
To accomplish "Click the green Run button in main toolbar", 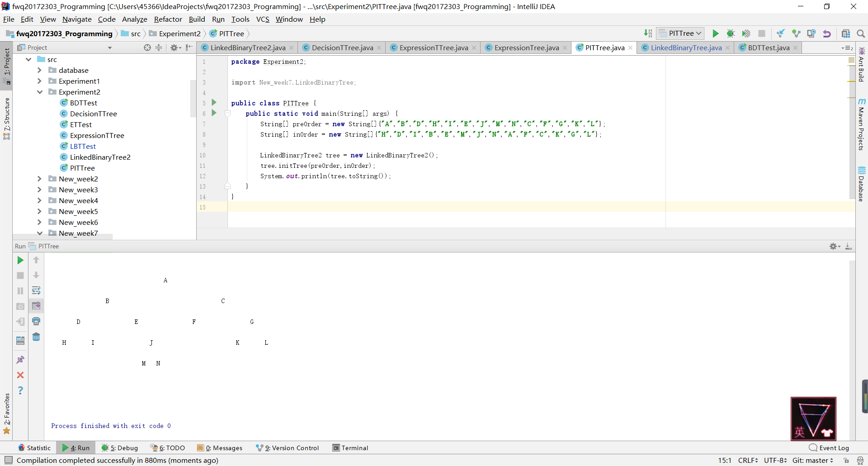I will pyautogui.click(x=715, y=33).
